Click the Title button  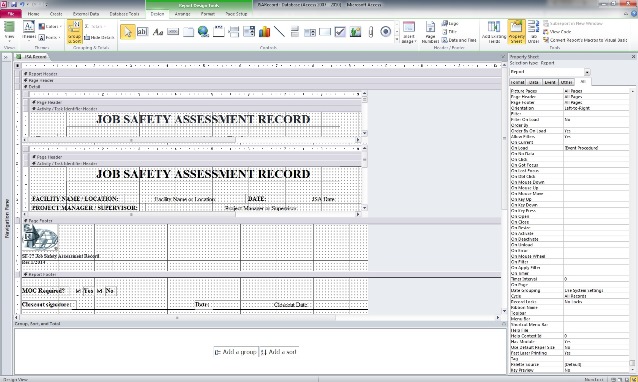coord(449,32)
